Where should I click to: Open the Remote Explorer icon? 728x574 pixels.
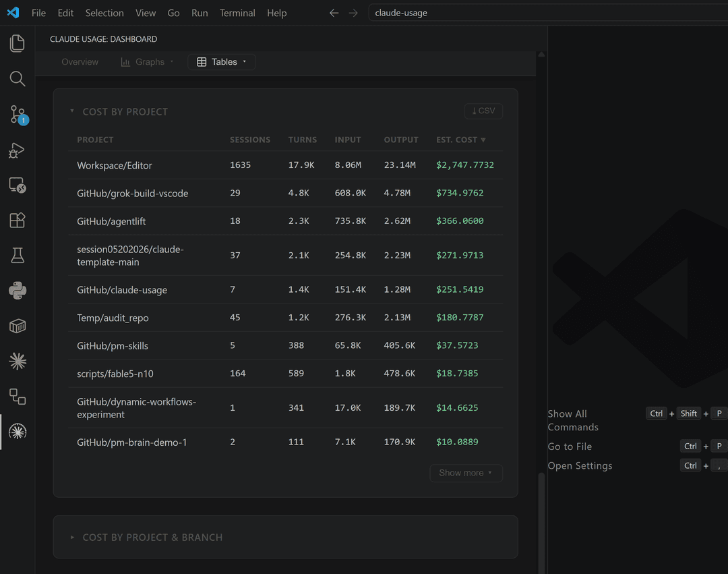[x=17, y=185]
